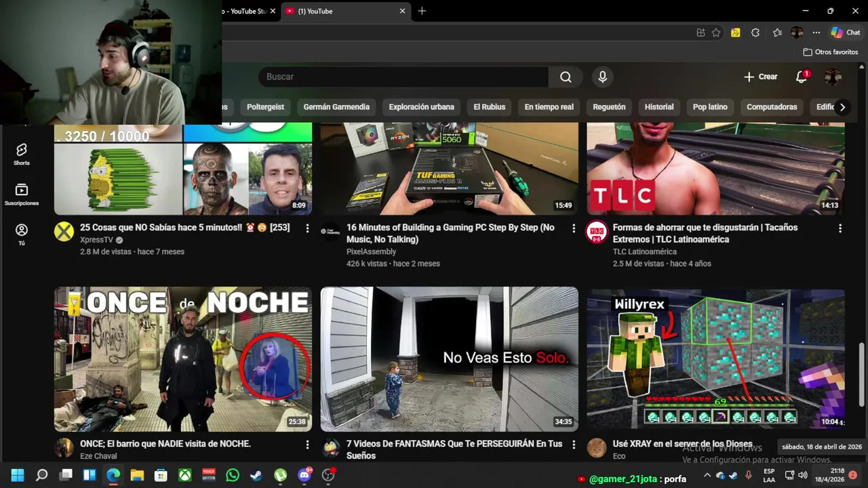The height and width of the screenshot is (488, 868).
Task: Open title Formas de ahorrar que te disgustarán
Action: click(705, 233)
